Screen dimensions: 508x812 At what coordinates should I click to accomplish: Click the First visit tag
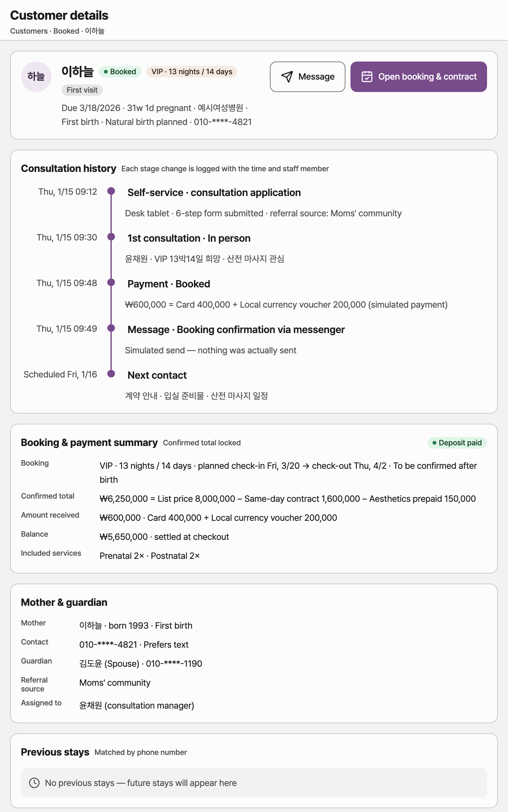tap(82, 90)
